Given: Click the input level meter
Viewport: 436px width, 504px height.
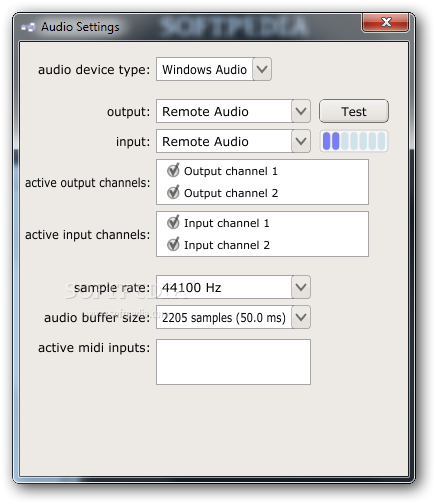Looking at the screenshot, I should pos(354,141).
